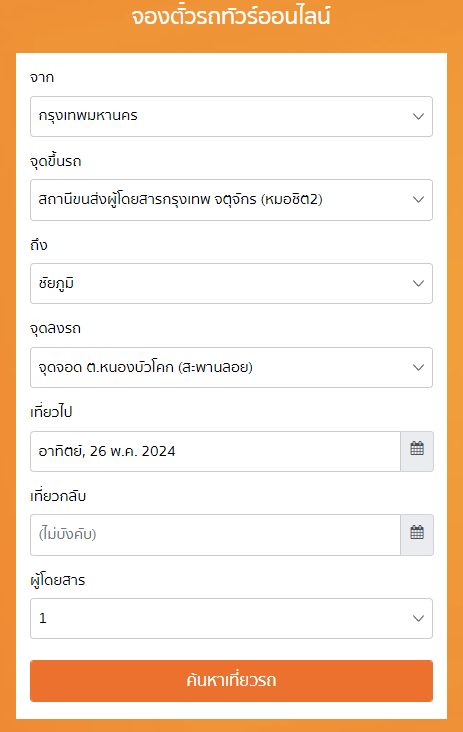Click the ค้นหาเที่ยวรถ search button
This screenshot has height=732, width=463.
coord(232,681)
